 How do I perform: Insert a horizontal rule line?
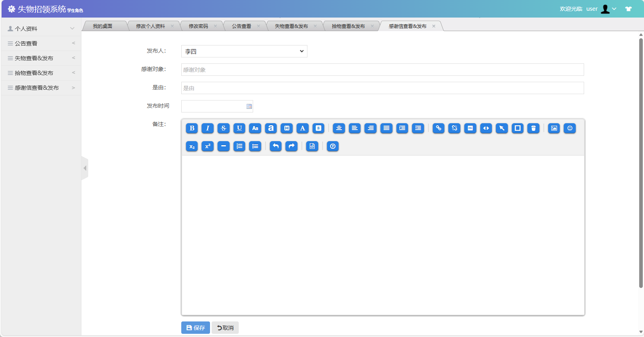[224, 146]
